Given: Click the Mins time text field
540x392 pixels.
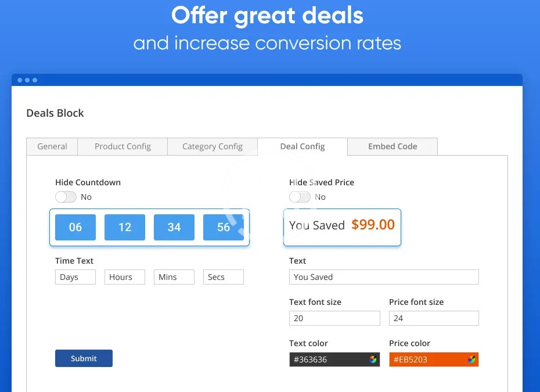Looking at the screenshot, I should pyautogui.click(x=174, y=277).
